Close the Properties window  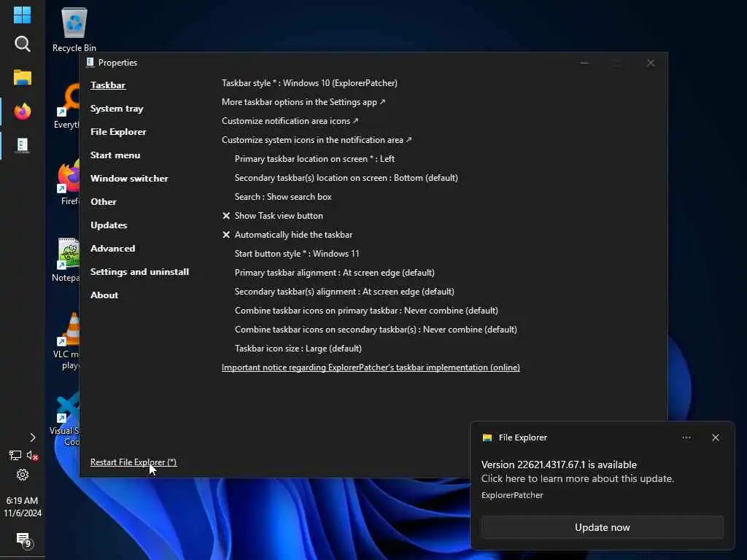pos(650,63)
